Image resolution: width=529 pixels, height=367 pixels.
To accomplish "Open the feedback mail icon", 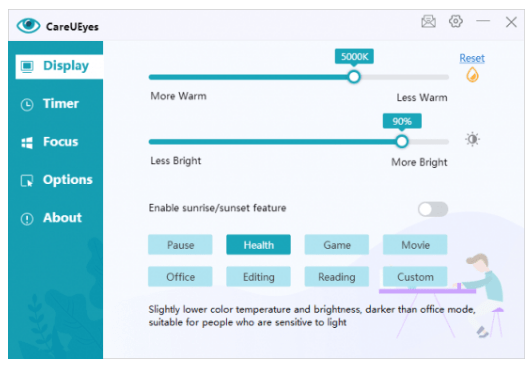I will 428,21.
